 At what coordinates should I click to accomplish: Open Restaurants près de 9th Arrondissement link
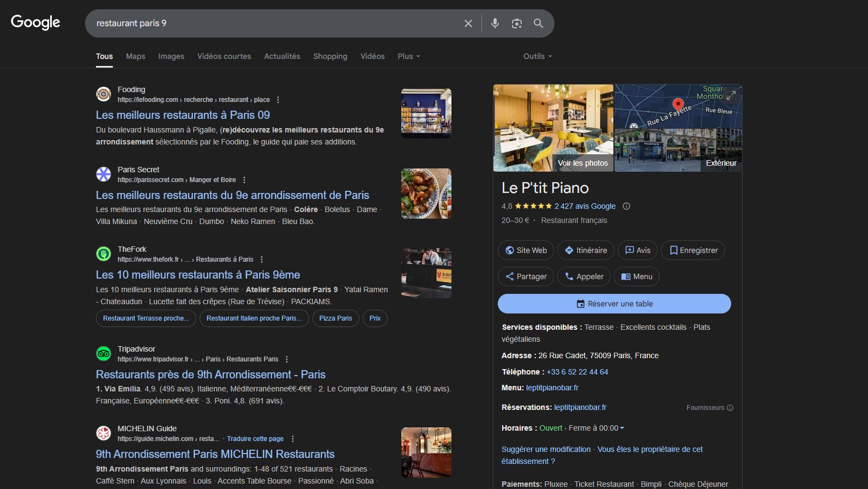click(x=210, y=375)
